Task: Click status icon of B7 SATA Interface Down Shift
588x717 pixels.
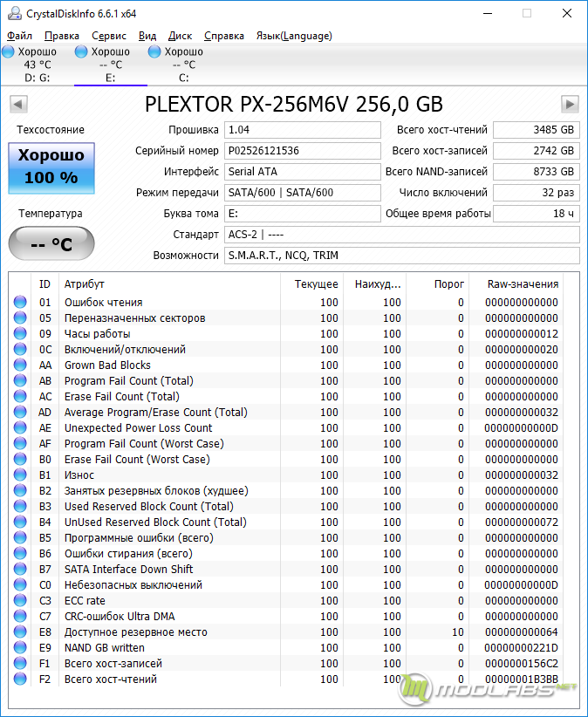Action: pyautogui.click(x=20, y=569)
